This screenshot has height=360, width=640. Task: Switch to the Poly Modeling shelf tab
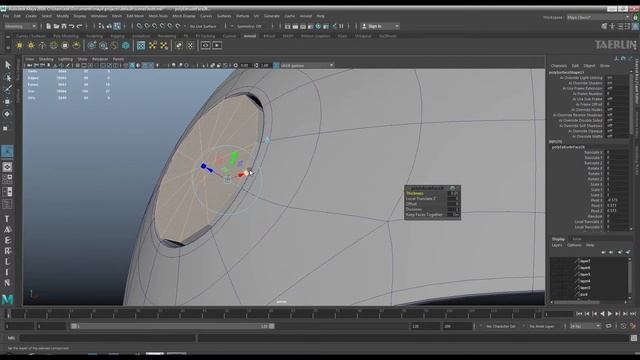(x=65, y=36)
